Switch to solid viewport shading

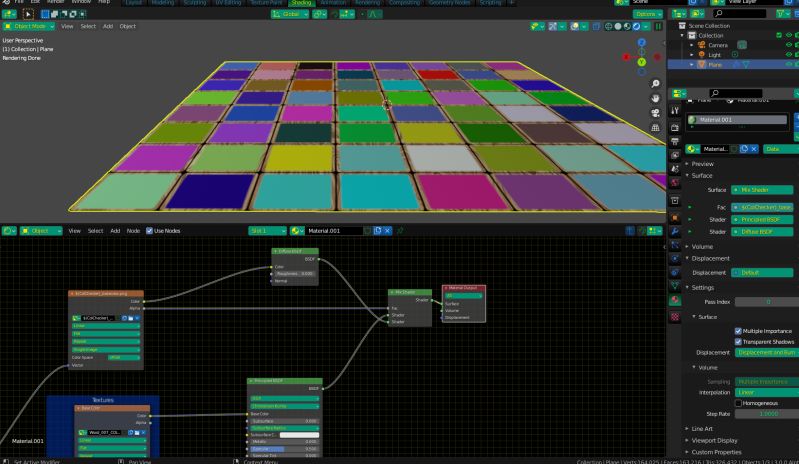(x=618, y=26)
